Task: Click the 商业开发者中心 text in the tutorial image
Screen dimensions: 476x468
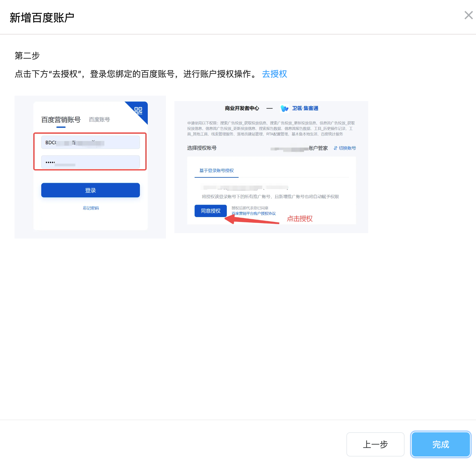Action: point(242,108)
